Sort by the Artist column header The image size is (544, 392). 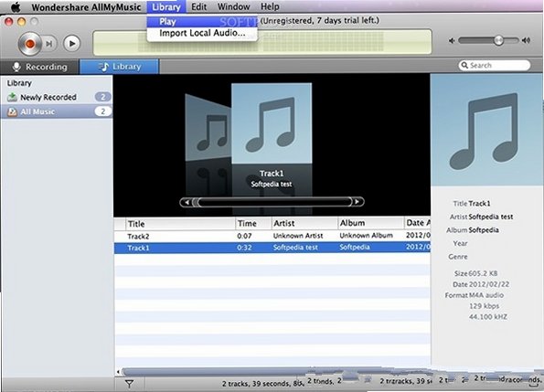tap(304, 223)
